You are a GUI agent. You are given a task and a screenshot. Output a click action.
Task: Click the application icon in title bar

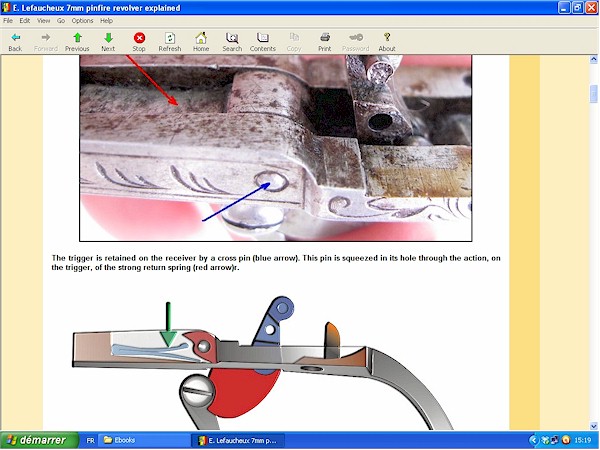(6, 8)
